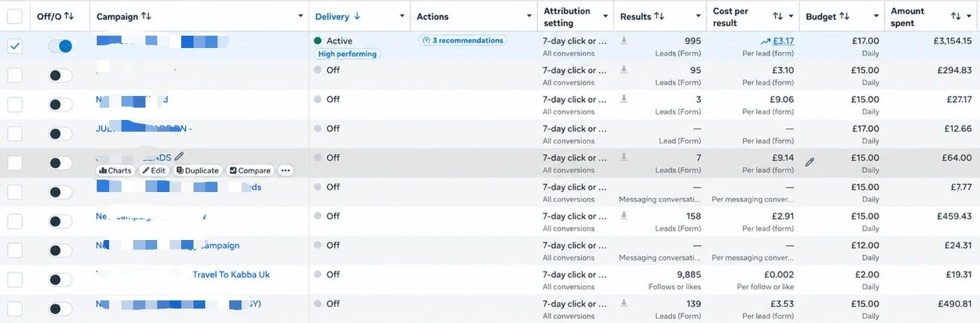Turn on the toggle for the £12.66 spent row
The width and height of the screenshot is (980, 323).
[x=60, y=134]
